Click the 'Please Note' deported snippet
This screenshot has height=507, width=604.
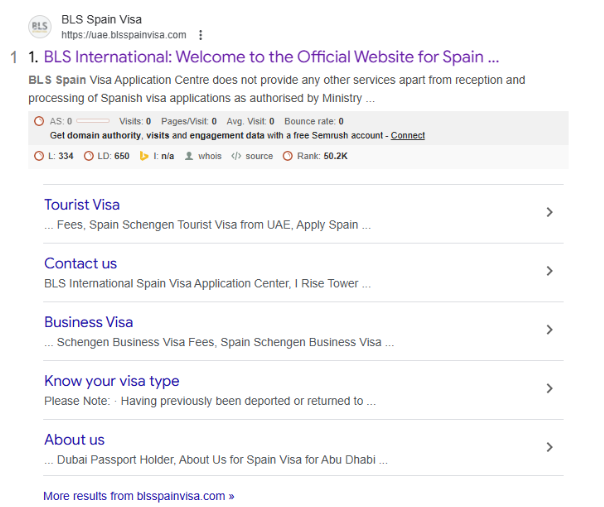pos(210,401)
